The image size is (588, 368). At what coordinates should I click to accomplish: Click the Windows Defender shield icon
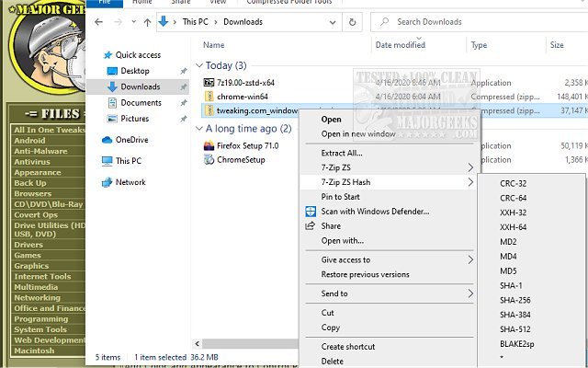click(311, 212)
